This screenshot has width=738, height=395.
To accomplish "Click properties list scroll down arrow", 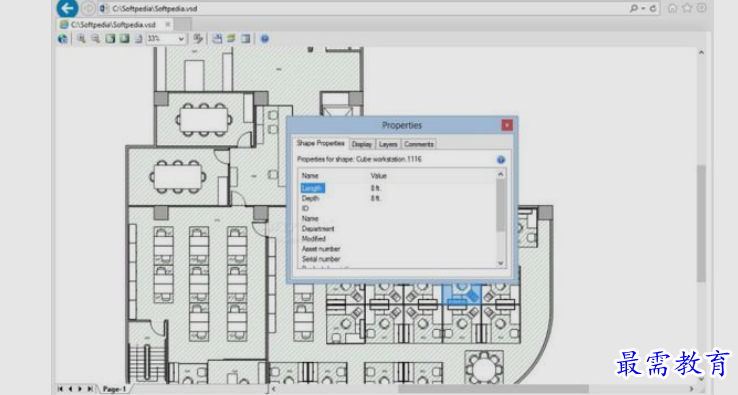I will pyautogui.click(x=501, y=263).
